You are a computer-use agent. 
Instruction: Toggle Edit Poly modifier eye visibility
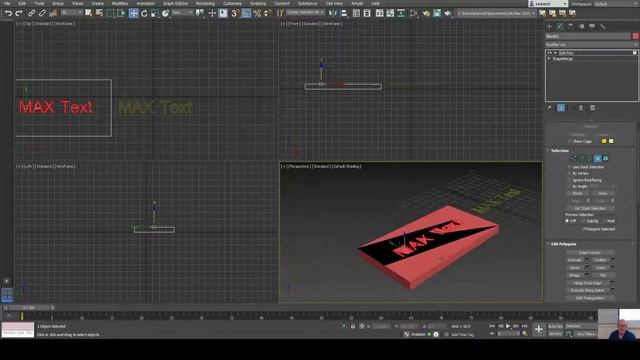coord(549,53)
